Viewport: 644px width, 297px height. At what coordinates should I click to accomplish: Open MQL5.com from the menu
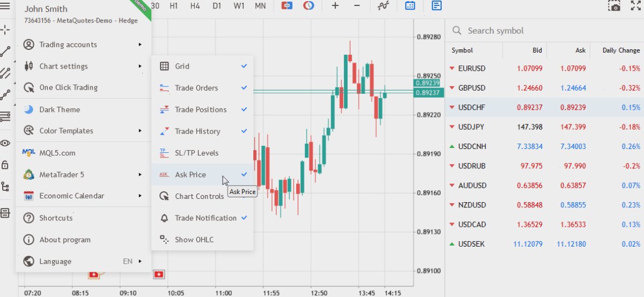click(83, 153)
